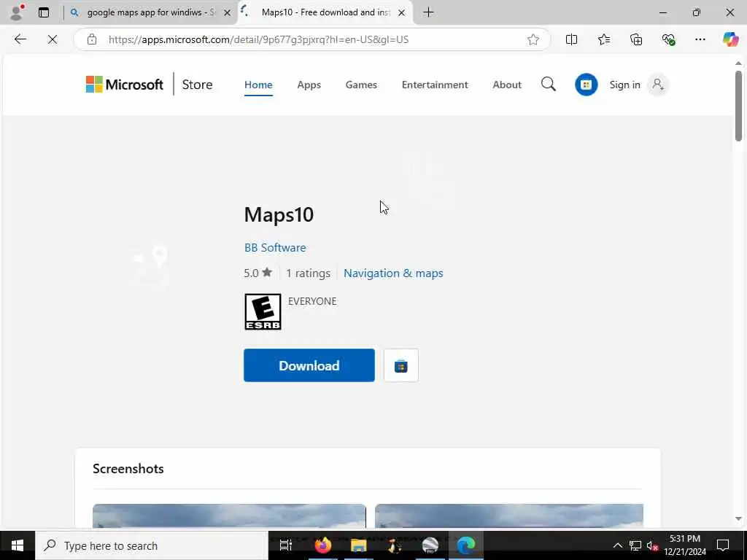This screenshot has width=747, height=560.
Task: View site information lock icon
Action: [92, 39]
